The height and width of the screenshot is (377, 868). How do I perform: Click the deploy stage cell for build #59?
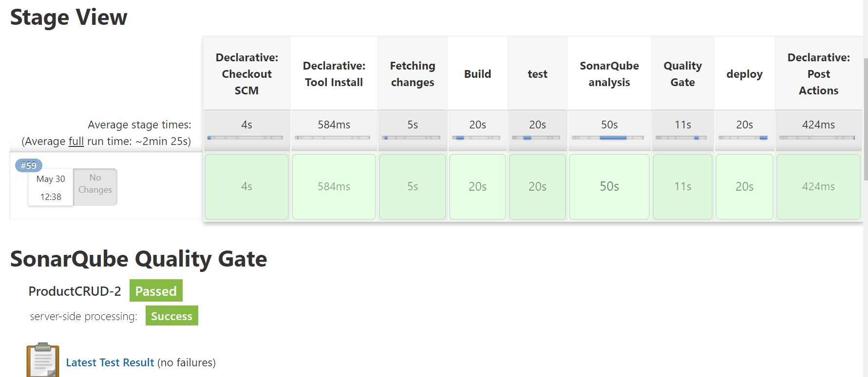point(744,186)
